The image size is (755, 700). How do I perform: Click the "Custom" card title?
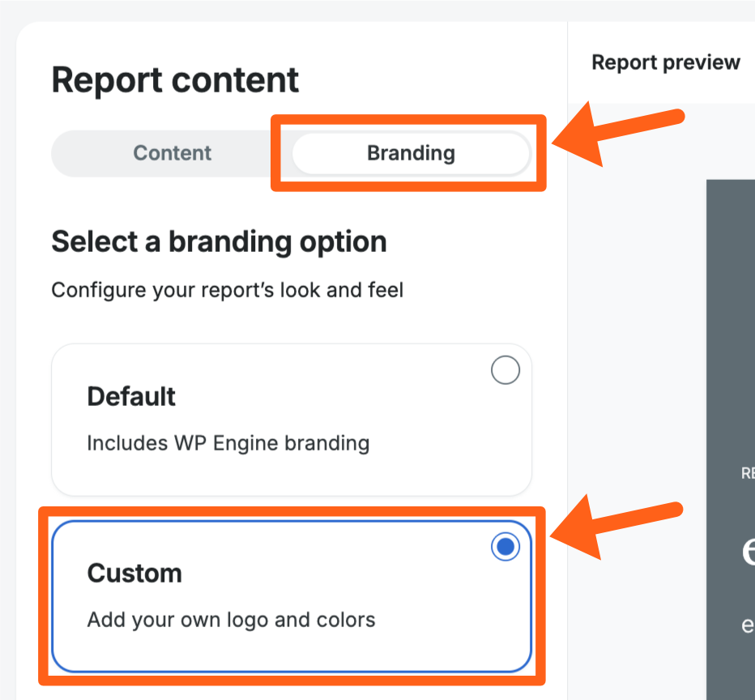pyautogui.click(x=134, y=573)
